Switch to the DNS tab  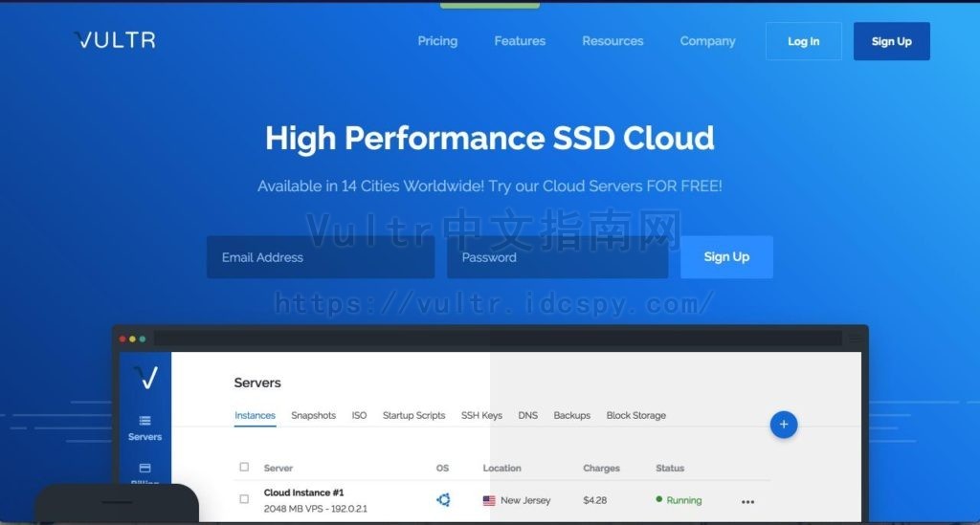pos(528,416)
